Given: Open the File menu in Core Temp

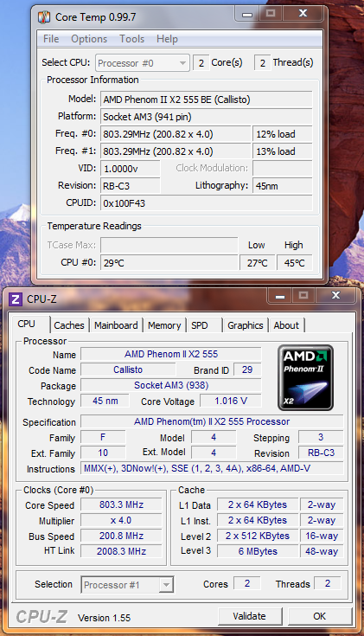Looking at the screenshot, I should 51,39.
